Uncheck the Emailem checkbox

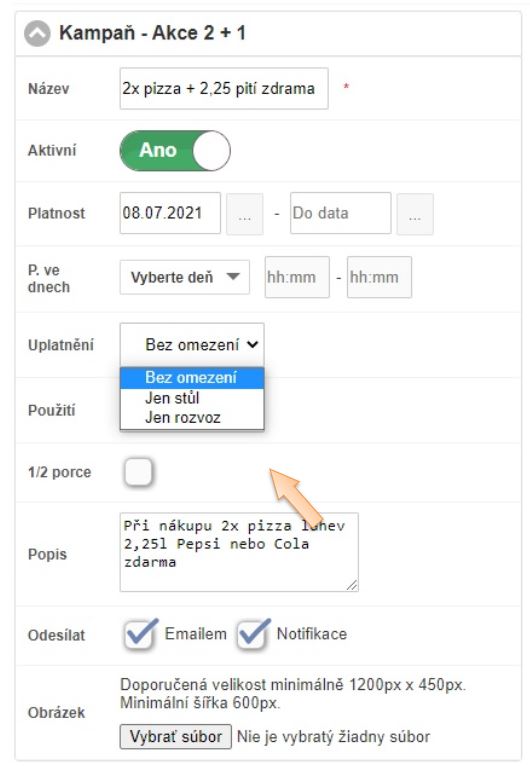pyautogui.click(x=139, y=635)
